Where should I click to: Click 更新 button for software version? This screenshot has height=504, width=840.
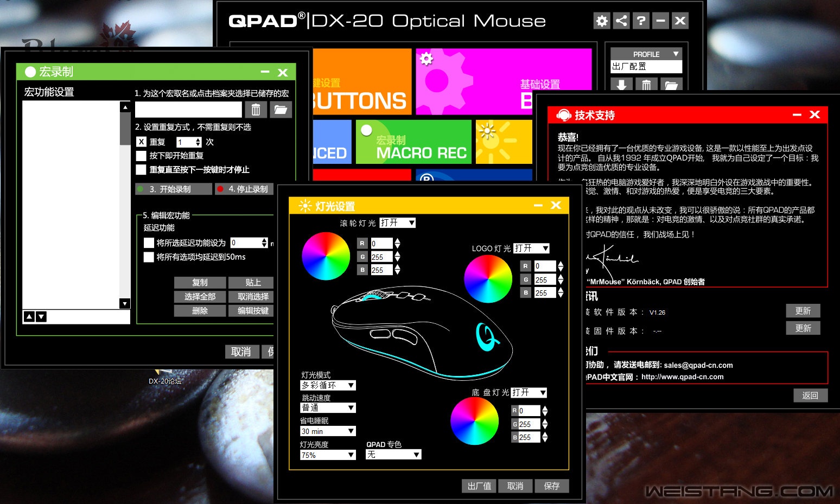pyautogui.click(x=803, y=311)
